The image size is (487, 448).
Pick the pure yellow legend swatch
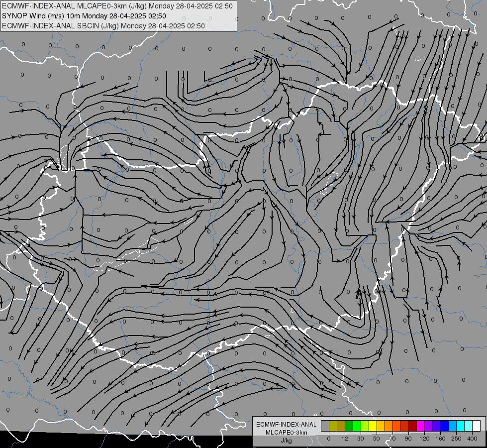click(373, 426)
